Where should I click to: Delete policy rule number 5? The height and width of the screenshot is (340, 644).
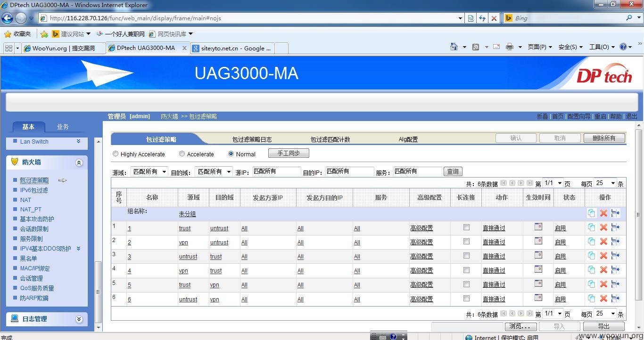pos(603,284)
